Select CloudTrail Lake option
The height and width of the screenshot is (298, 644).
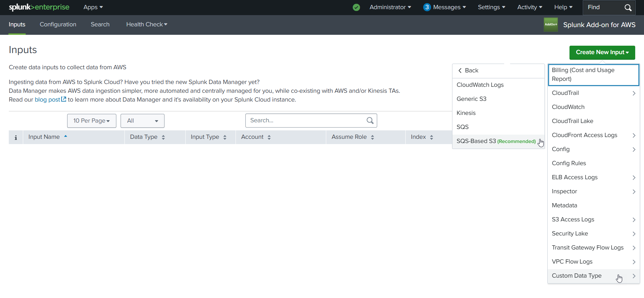click(593, 121)
